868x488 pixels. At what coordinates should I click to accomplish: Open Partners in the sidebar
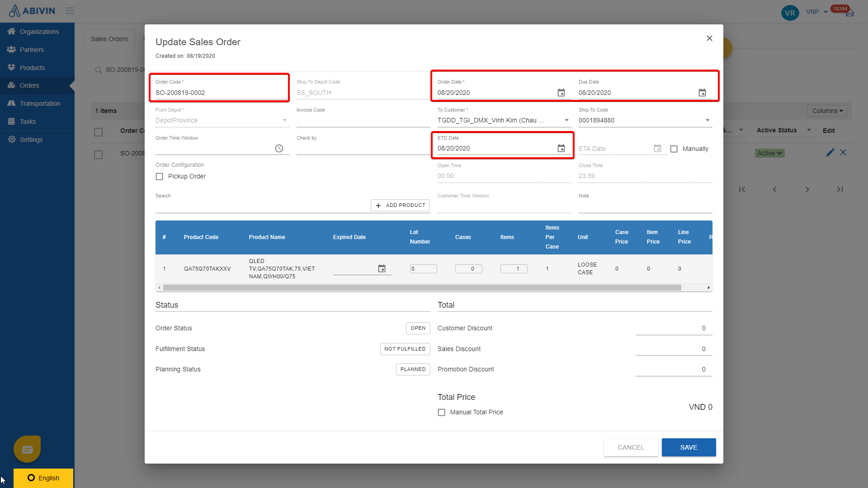[37, 50]
